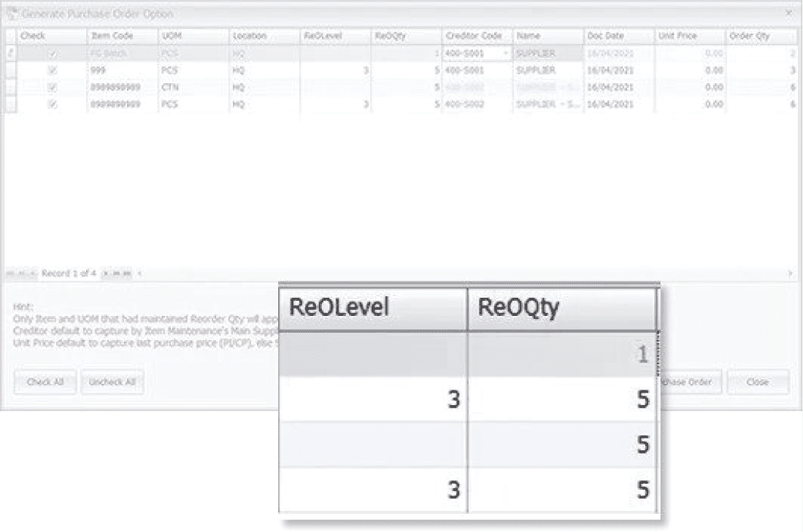The image size is (803, 532).
Task: Click the horizontal scrollbar right arrow
Action: tap(791, 274)
